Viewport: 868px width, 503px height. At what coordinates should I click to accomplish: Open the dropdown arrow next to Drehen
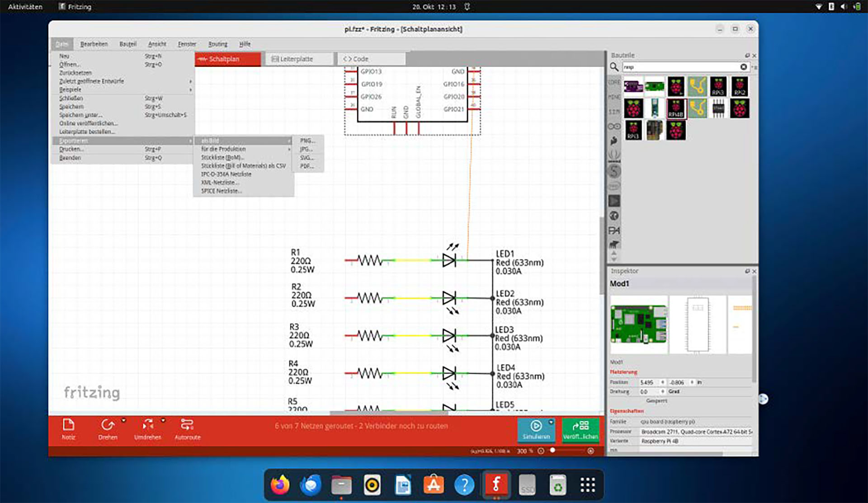(123, 419)
